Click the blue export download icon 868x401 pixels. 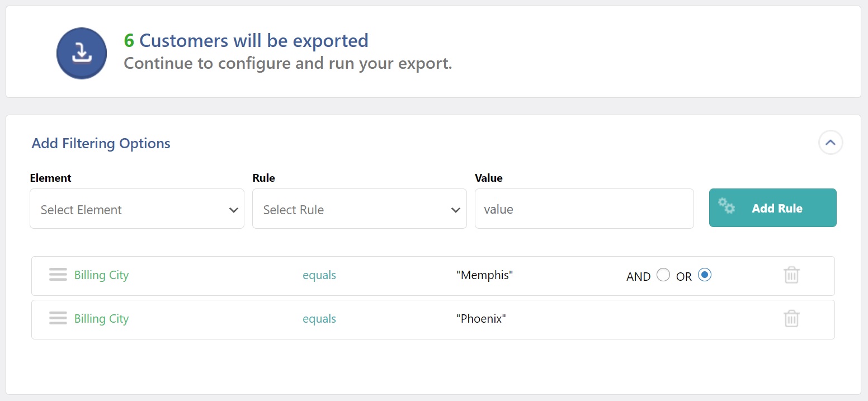82,53
